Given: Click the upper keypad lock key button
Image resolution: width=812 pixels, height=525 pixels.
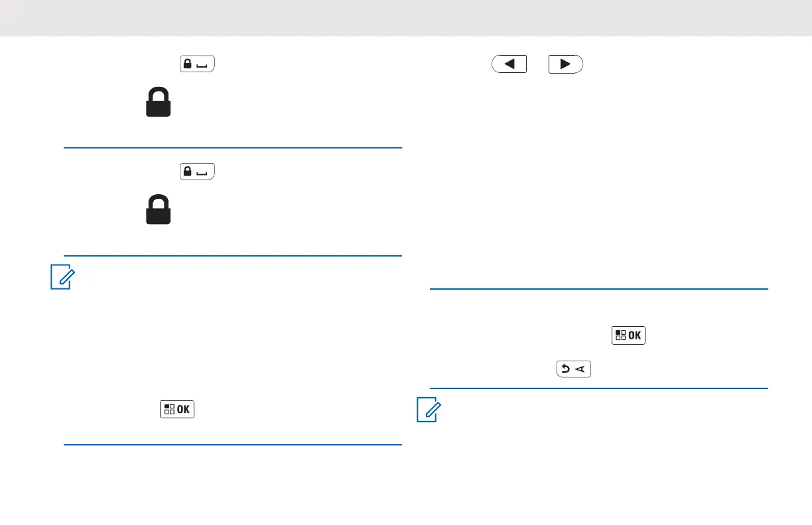Looking at the screenshot, I should tap(197, 64).
